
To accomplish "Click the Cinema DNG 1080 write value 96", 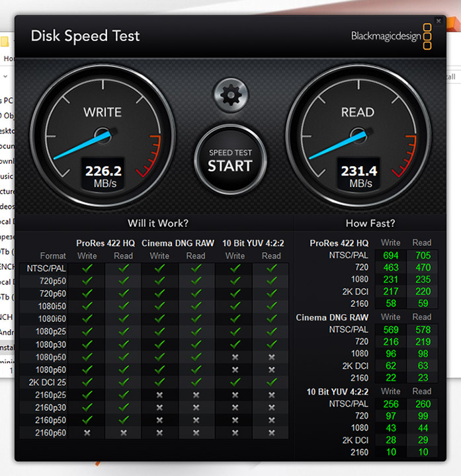I will click(x=390, y=354).
